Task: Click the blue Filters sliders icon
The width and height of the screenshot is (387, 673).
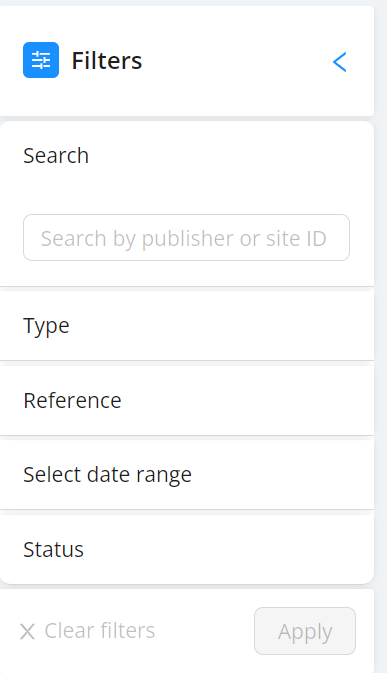Action: click(x=41, y=60)
